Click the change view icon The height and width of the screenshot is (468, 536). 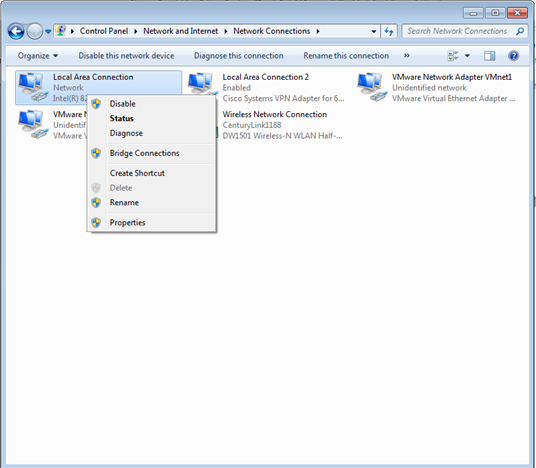pyautogui.click(x=453, y=56)
